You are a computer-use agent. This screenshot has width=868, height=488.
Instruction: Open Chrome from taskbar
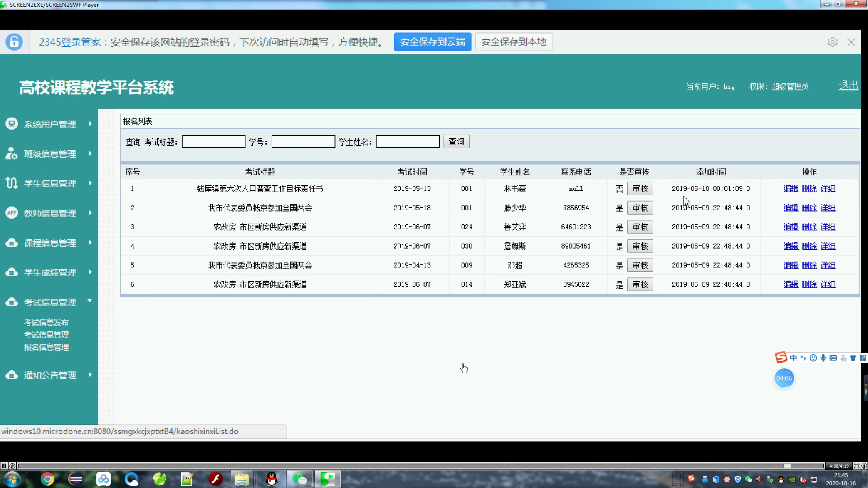click(47, 479)
